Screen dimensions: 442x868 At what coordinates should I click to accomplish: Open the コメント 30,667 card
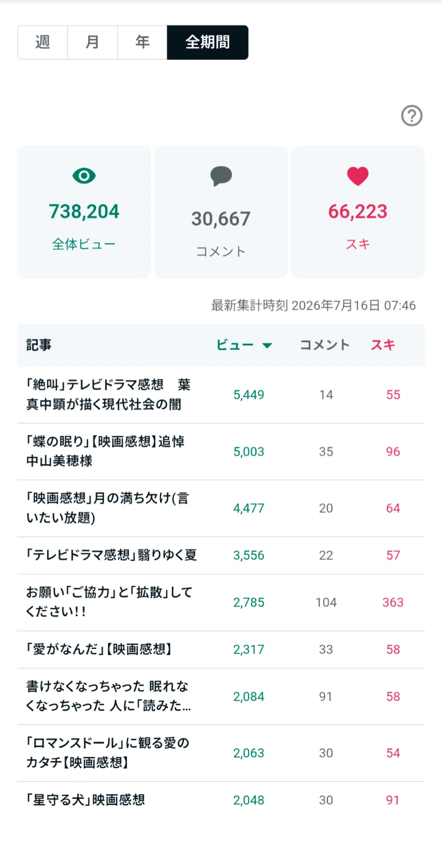pos(221,212)
